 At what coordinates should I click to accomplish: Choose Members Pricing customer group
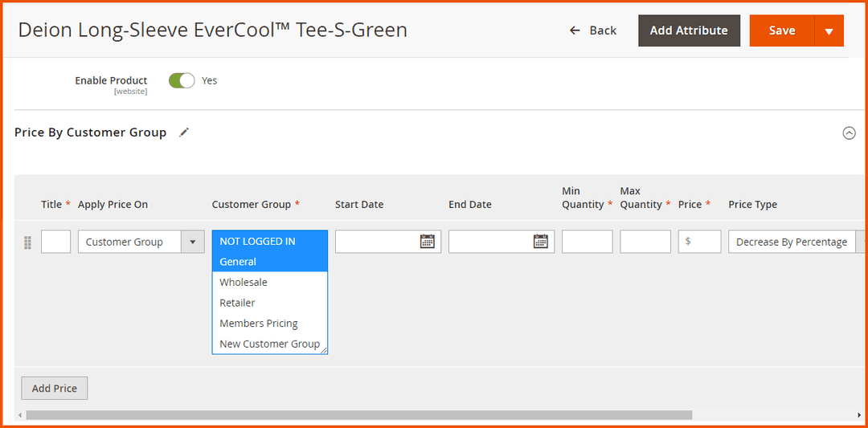tap(259, 323)
